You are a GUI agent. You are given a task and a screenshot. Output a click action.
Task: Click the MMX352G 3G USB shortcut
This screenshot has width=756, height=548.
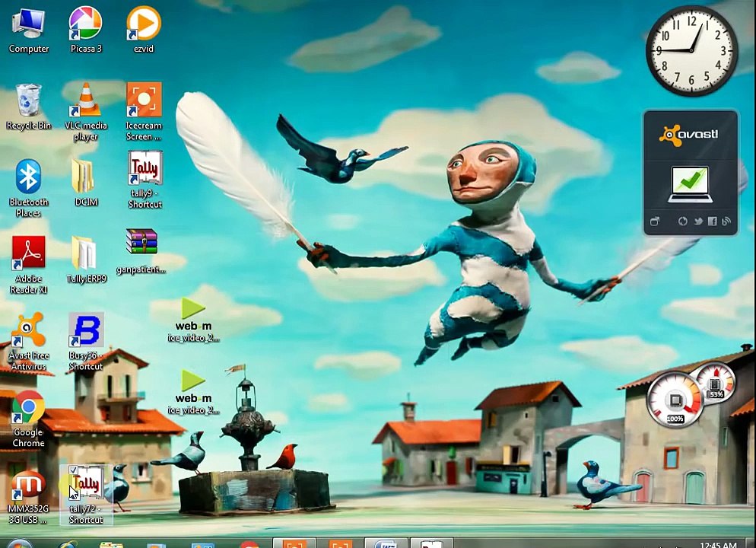click(28, 499)
